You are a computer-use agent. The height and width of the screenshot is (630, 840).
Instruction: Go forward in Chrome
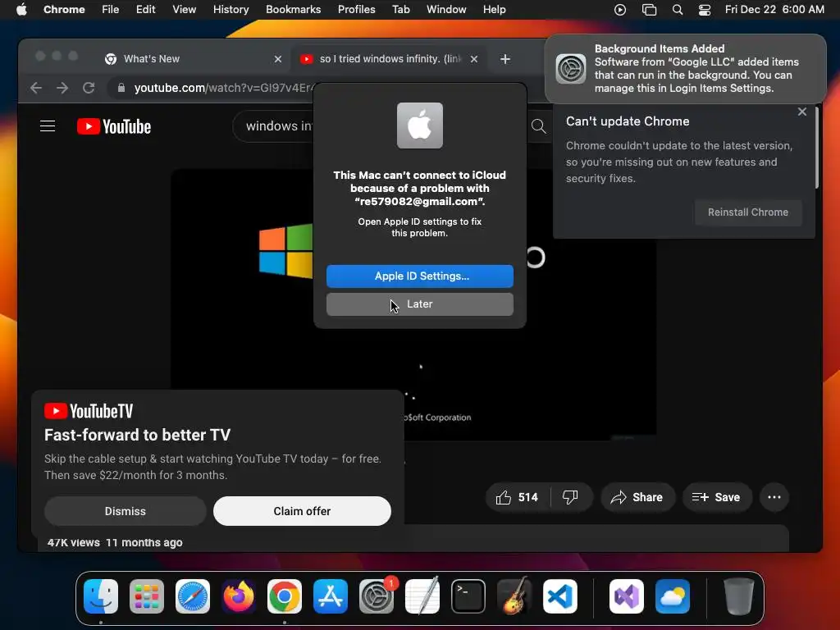point(62,88)
